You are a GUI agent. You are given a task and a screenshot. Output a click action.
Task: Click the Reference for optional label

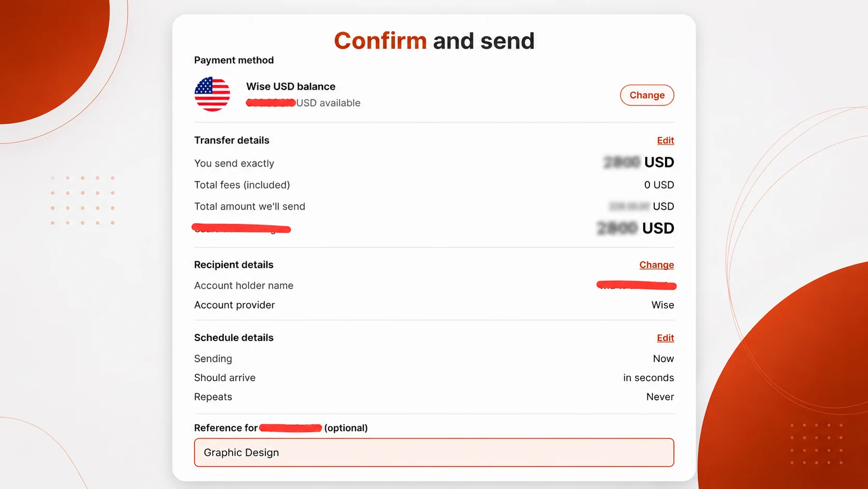281,428
